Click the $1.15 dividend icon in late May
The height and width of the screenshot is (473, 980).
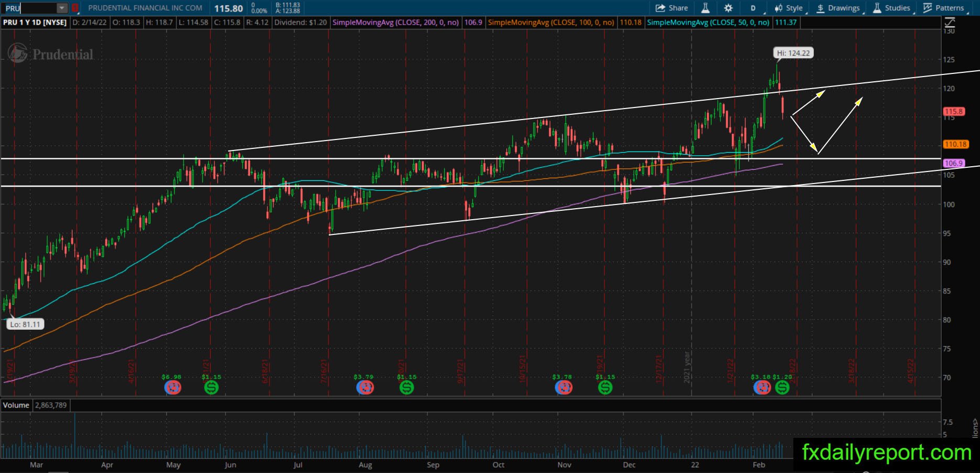(211, 388)
